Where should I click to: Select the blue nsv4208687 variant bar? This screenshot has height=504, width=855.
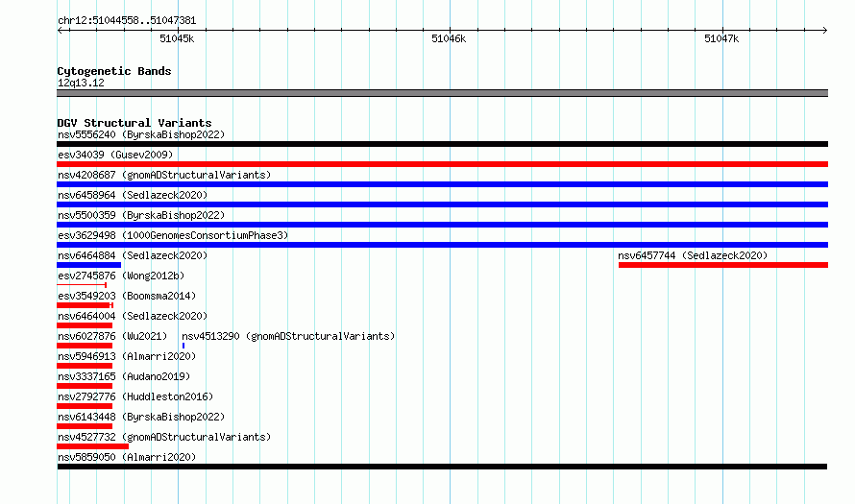coord(442,184)
